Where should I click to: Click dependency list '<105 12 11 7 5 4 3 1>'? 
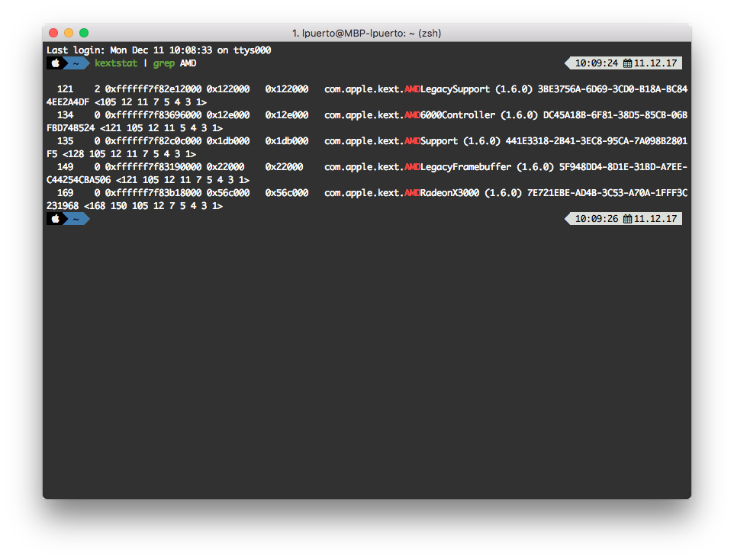151,102
